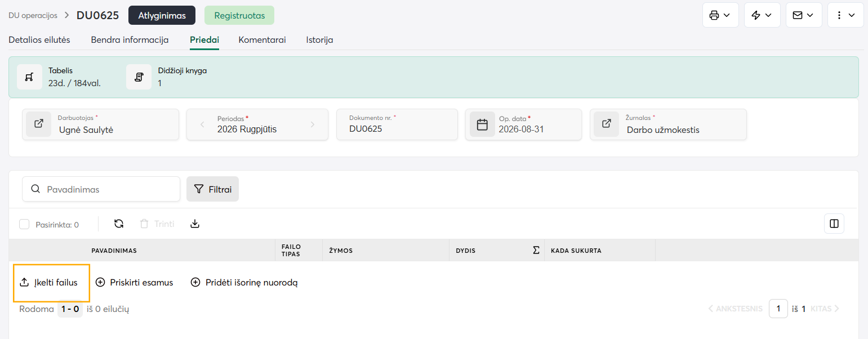Viewport: 868px width, 339px height.
Task: Switch to the Detalios eilutės tab
Action: (x=39, y=40)
